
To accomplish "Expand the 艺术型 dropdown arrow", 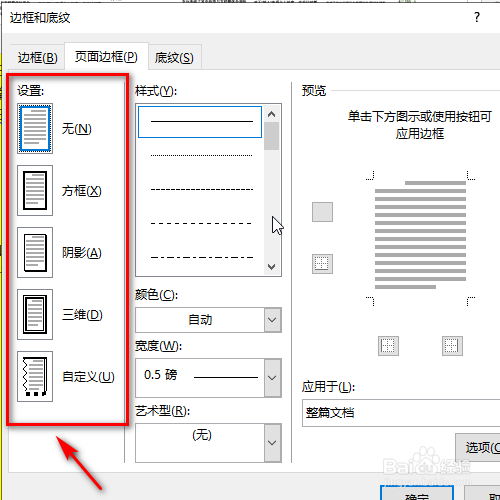I will pyautogui.click(x=273, y=443).
